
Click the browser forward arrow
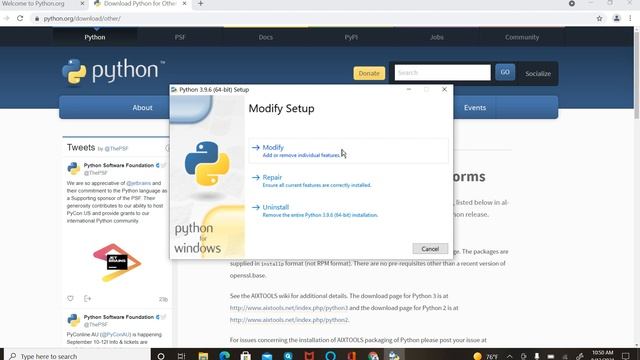tap(6, 18)
